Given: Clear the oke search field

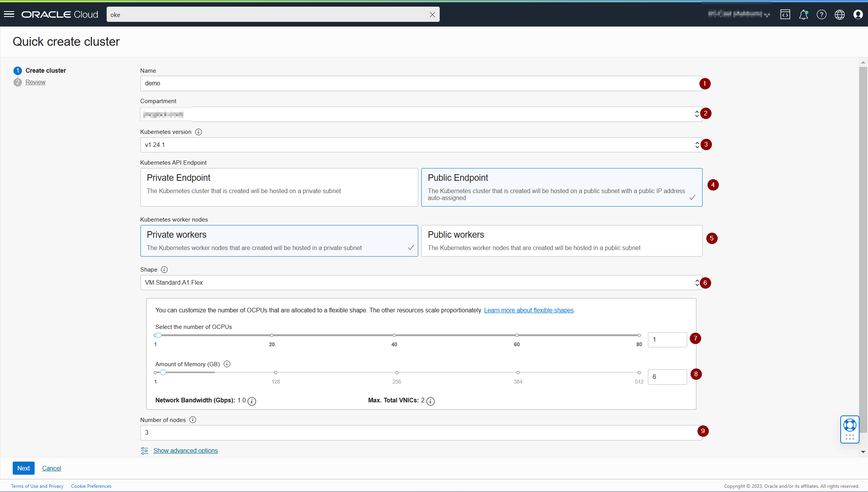Looking at the screenshot, I should 432,14.
